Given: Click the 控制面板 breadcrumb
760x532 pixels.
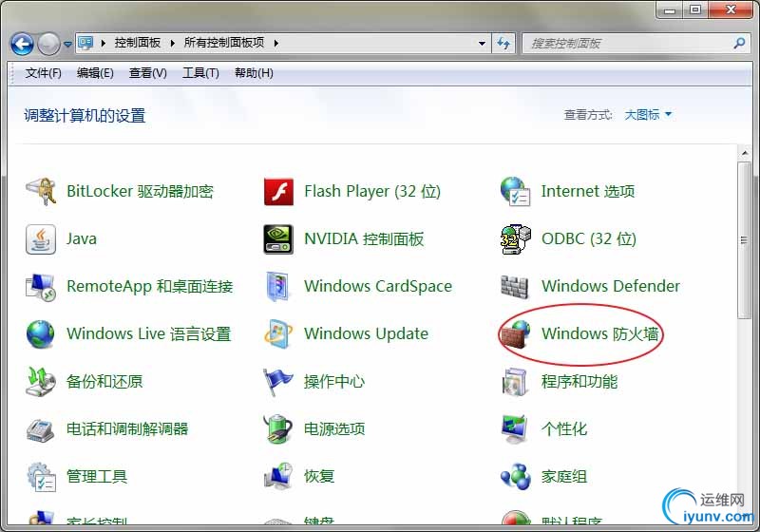Looking at the screenshot, I should 137,43.
